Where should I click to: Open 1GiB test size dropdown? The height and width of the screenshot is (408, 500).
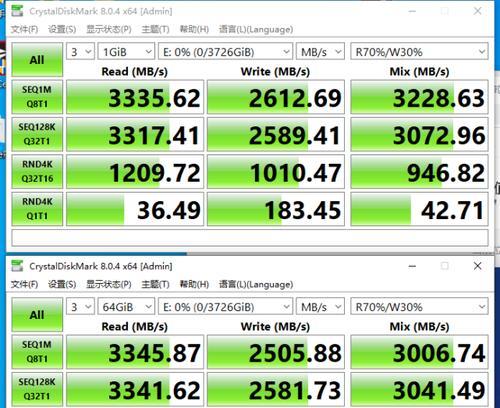(126, 52)
